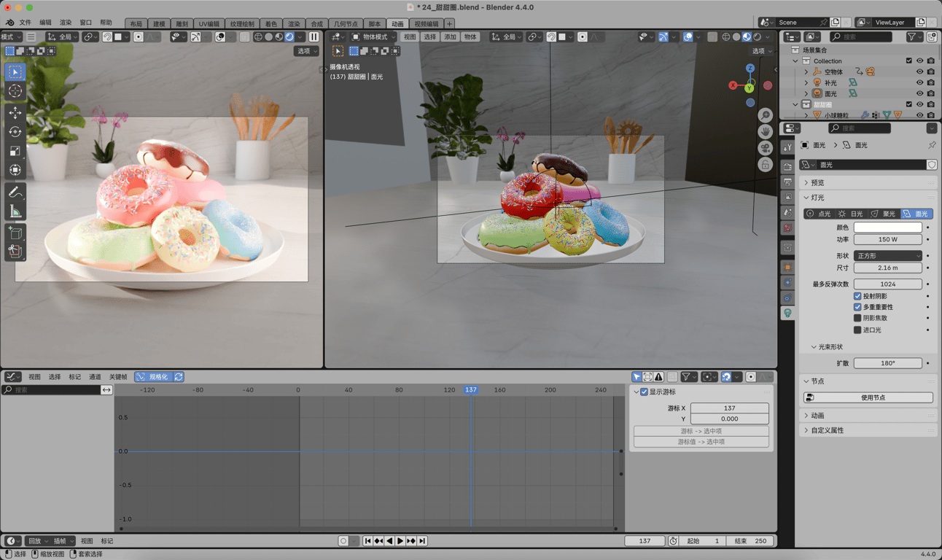Select the 聚光 light type
The image size is (942, 560).
pos(884,214)
